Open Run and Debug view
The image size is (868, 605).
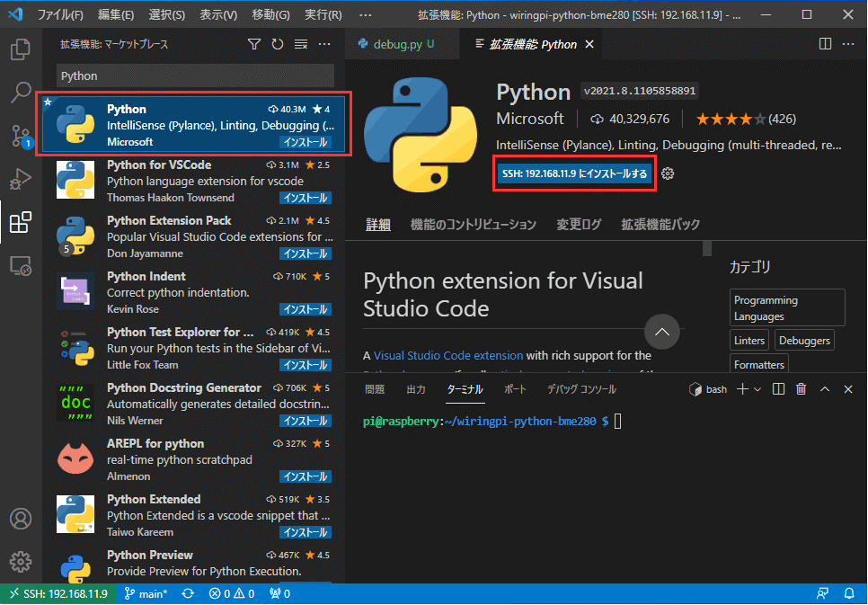tap(21, 179)
